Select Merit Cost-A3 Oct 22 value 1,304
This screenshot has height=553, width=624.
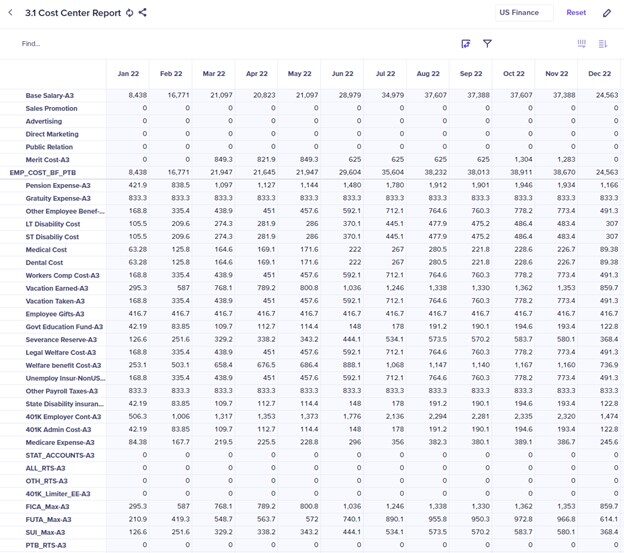pyautogui.click(x=523, y=159)
